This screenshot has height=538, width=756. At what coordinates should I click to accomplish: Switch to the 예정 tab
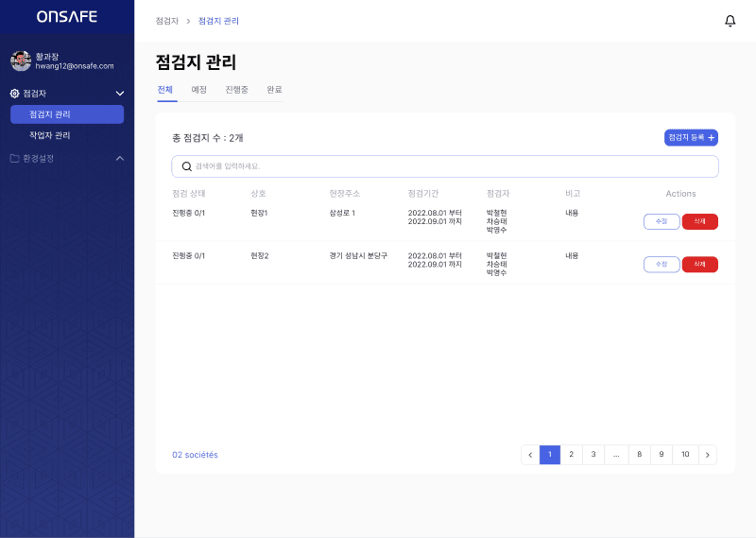198,90
